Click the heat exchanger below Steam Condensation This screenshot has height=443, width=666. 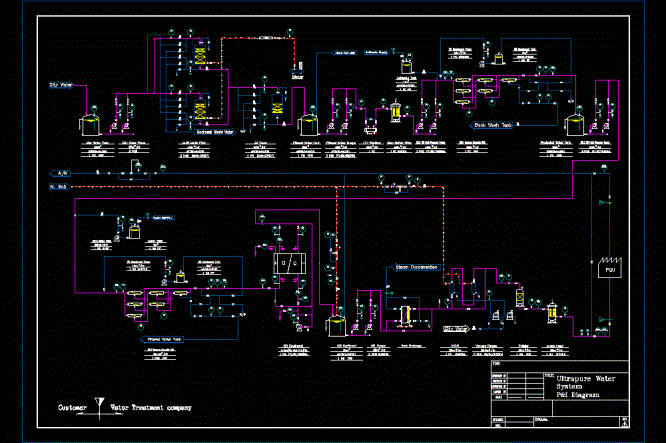[405, 316]
